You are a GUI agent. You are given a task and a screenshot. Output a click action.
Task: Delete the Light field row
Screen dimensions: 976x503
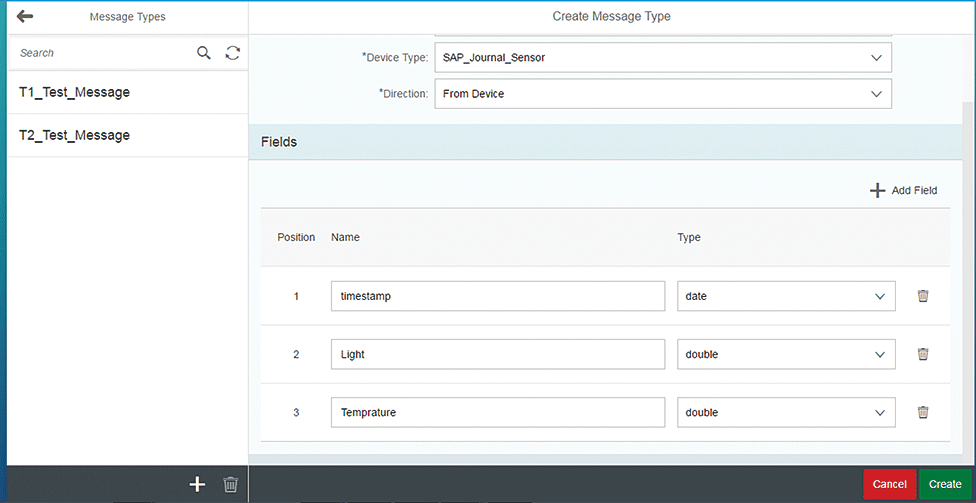pyautogui.click(x=923, y=354)
